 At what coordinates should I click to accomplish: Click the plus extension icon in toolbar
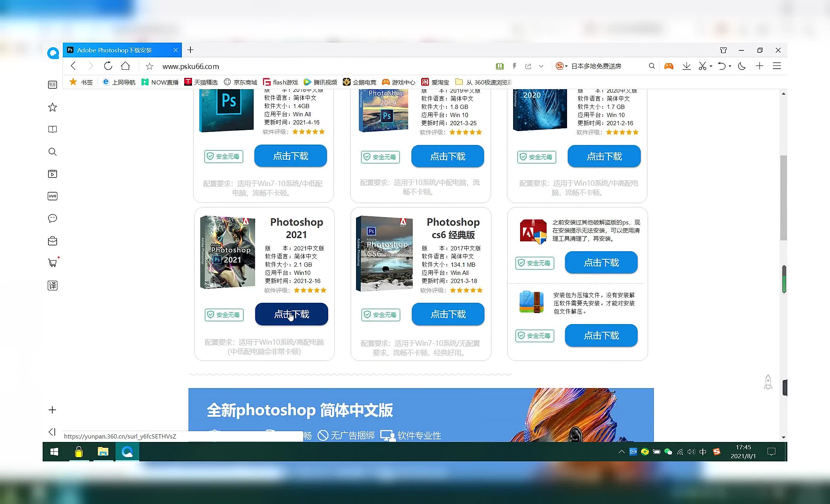pos(759,66)
